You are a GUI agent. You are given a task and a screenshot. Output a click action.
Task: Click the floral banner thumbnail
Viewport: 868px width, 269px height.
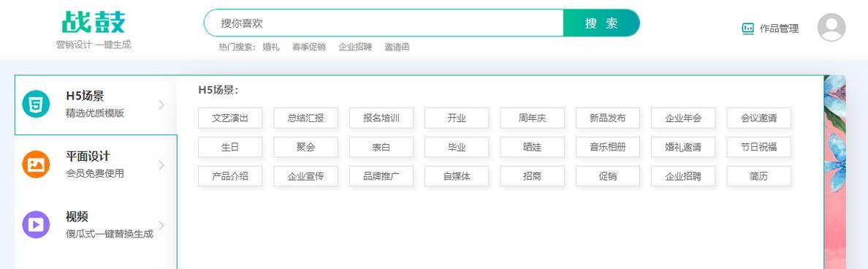point(835,172)
